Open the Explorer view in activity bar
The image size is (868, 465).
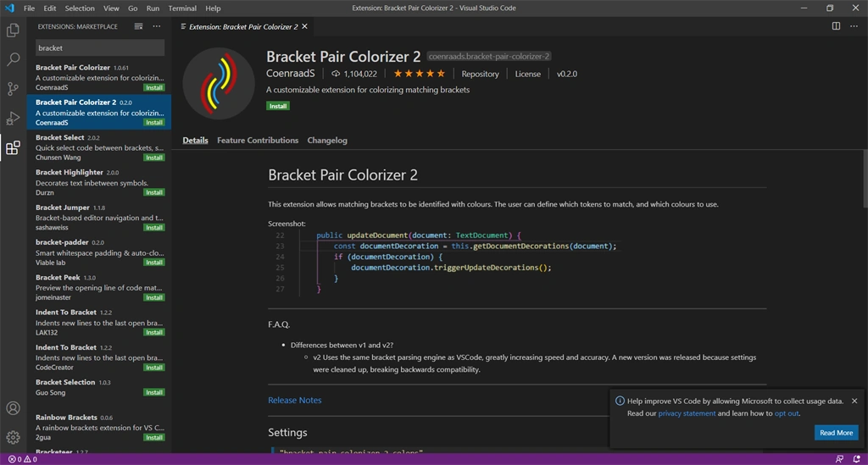13,30
